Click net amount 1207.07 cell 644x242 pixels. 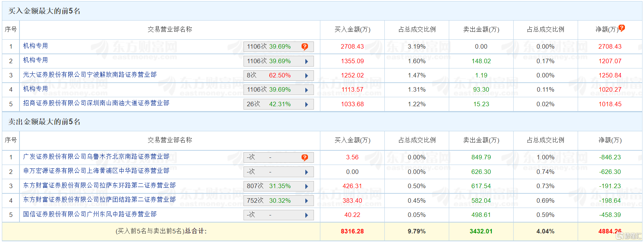point(610,61)
